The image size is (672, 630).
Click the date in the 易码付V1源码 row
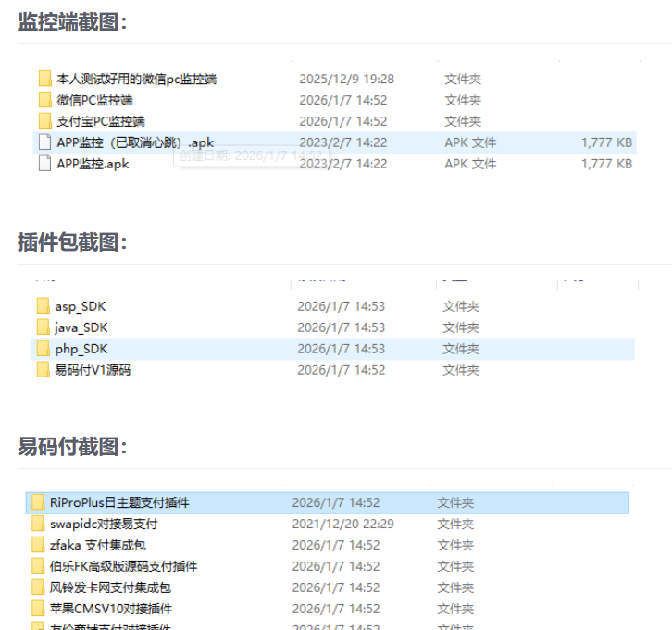342,370
